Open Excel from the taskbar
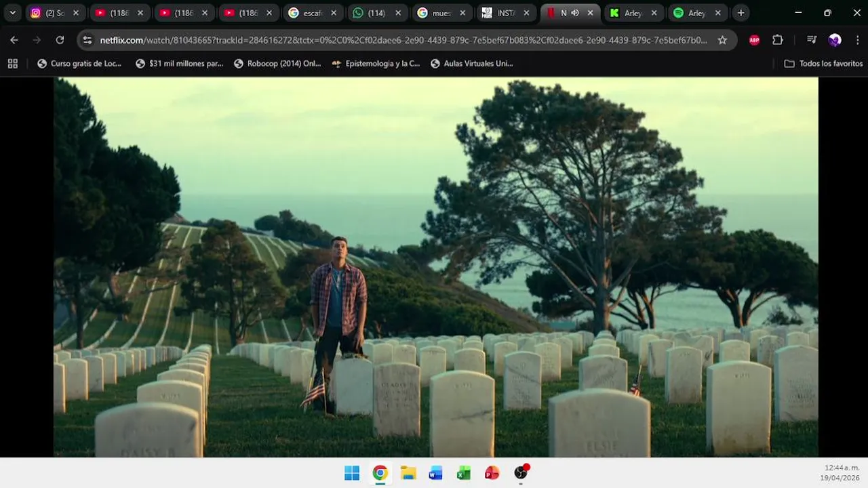 point(464,473)
